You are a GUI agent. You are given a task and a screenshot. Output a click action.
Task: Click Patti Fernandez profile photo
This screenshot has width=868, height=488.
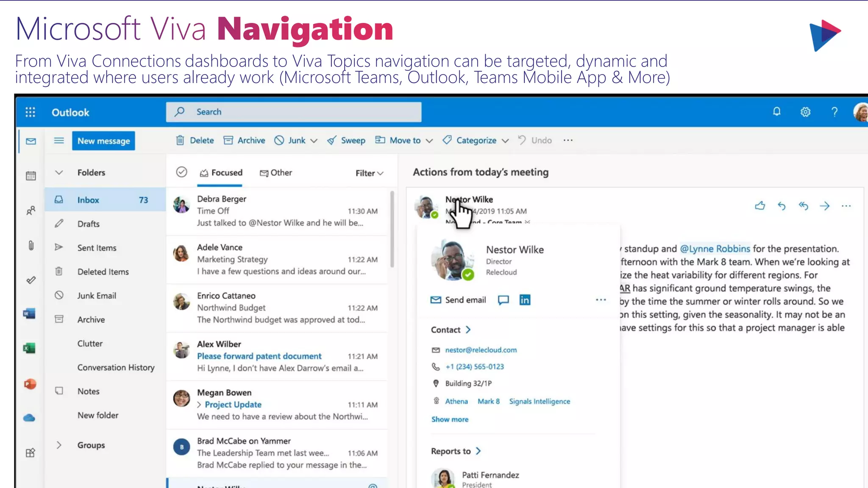point(443,479)
